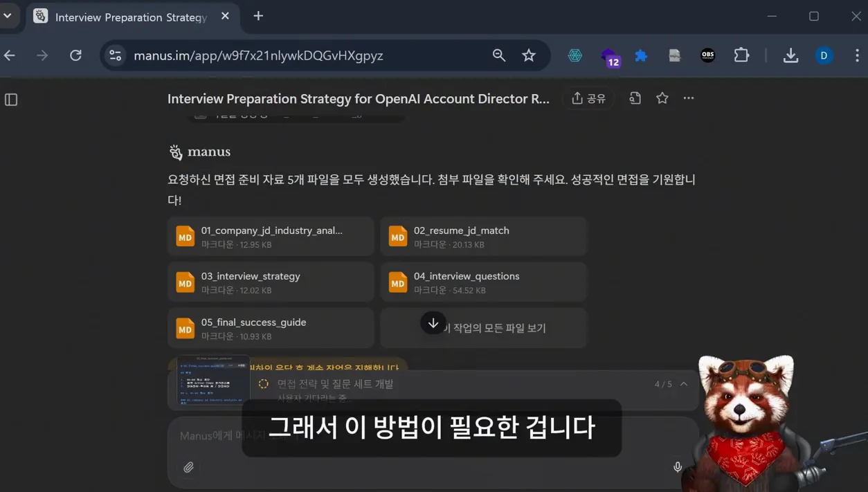Focus the Manus message input field
Image resolution: width=868 pixels, height=492 pixels.
433,437
